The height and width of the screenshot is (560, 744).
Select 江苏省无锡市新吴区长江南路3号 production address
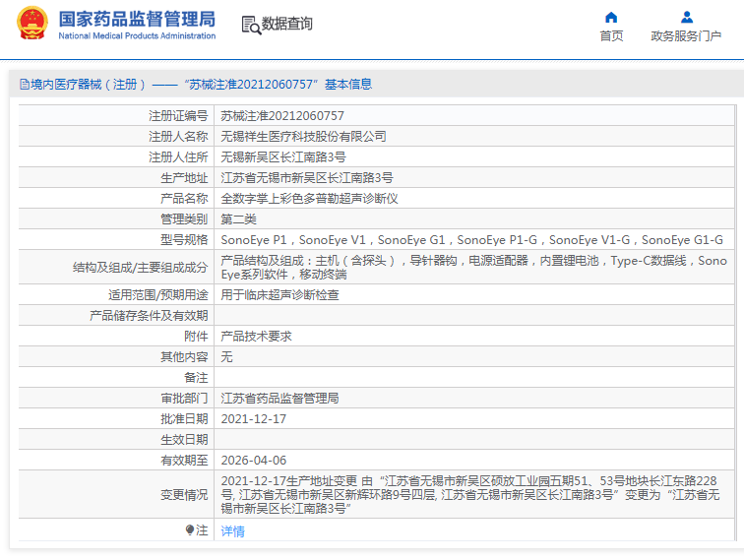tap(307, 178)
